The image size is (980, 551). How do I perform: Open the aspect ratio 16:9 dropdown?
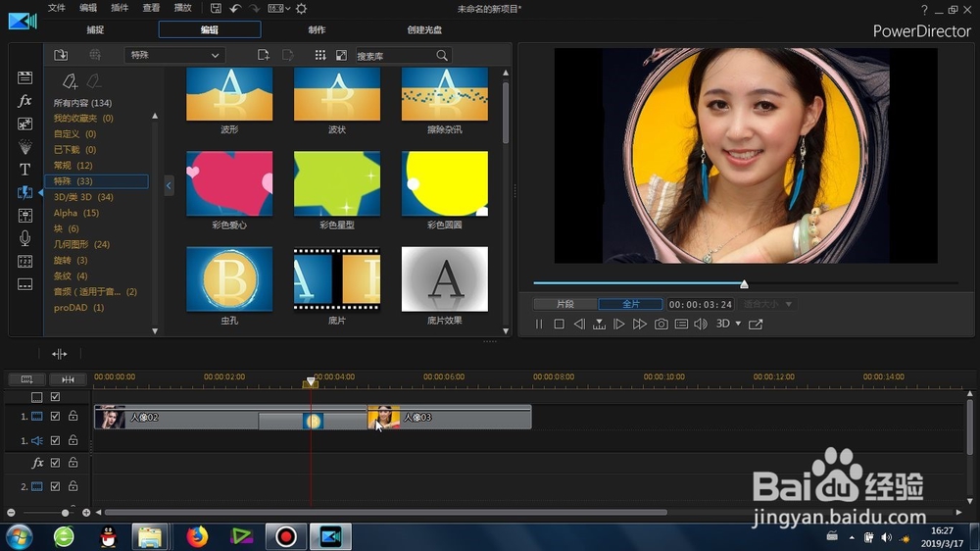(x=278, y=9)
